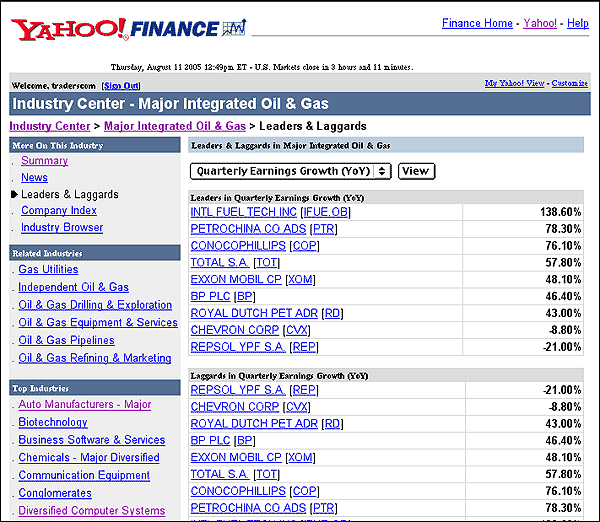The image size is (600, 522).
Task: Open Chemicals - Major Diversified link
Action: pyautogui.click(x=89, y=457)
